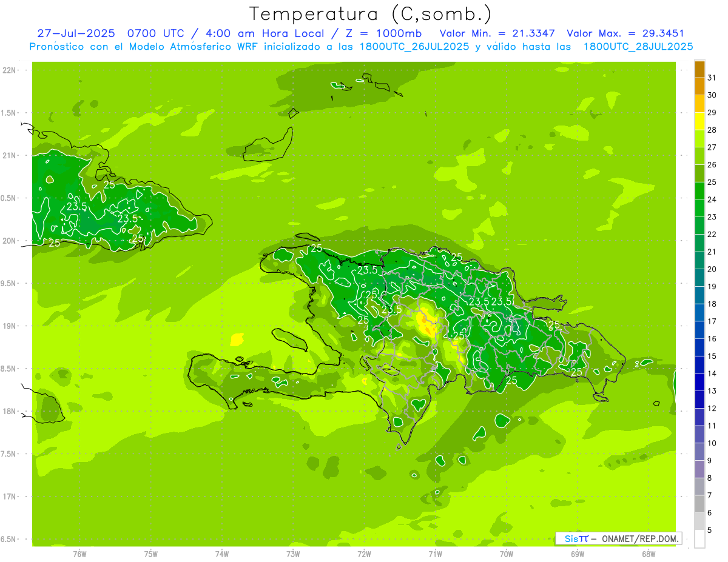Click the legend label "6"
728x562 pixels.
(x=710, y=513)
